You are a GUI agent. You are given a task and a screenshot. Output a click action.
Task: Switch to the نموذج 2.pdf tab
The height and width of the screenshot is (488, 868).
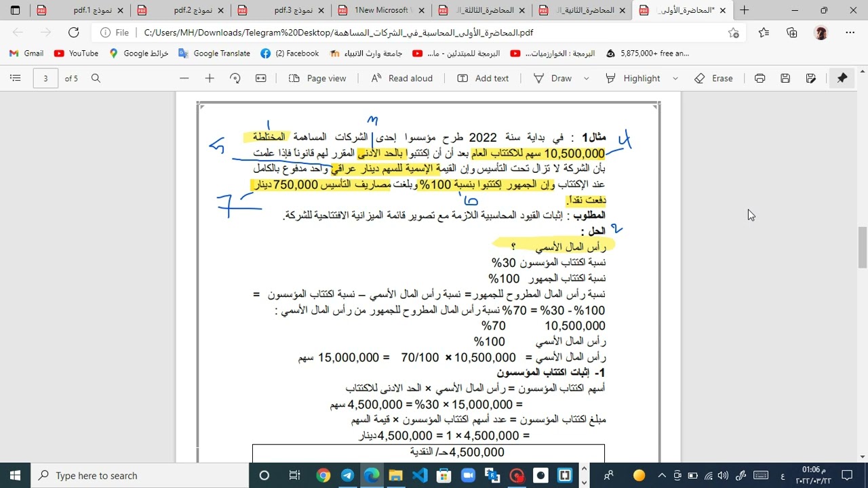tap(179, 10)
